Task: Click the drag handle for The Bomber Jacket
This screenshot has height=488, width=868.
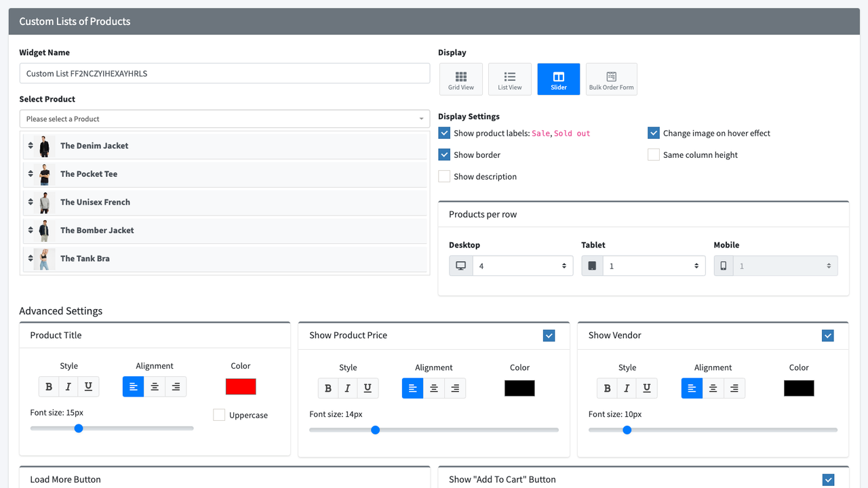Action: [30, 230]
